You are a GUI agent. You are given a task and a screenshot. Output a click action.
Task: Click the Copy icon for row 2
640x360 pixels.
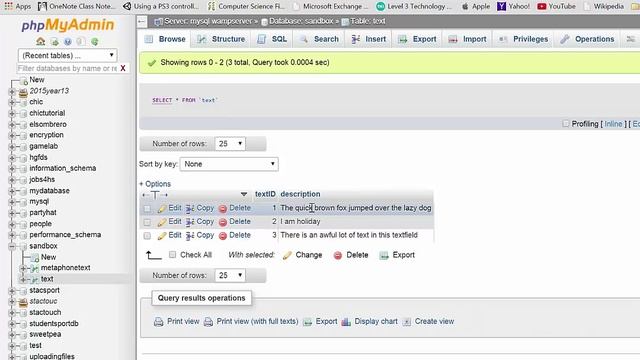point(190,222)
